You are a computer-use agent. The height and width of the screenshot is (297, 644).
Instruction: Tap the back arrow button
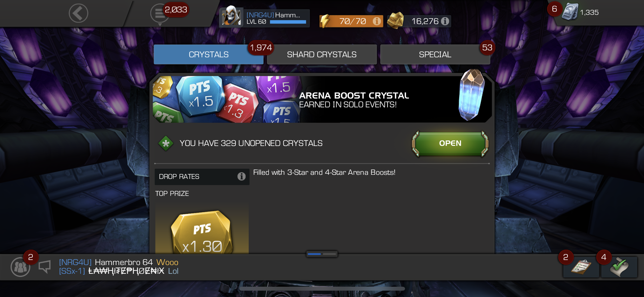coord(79,13)
